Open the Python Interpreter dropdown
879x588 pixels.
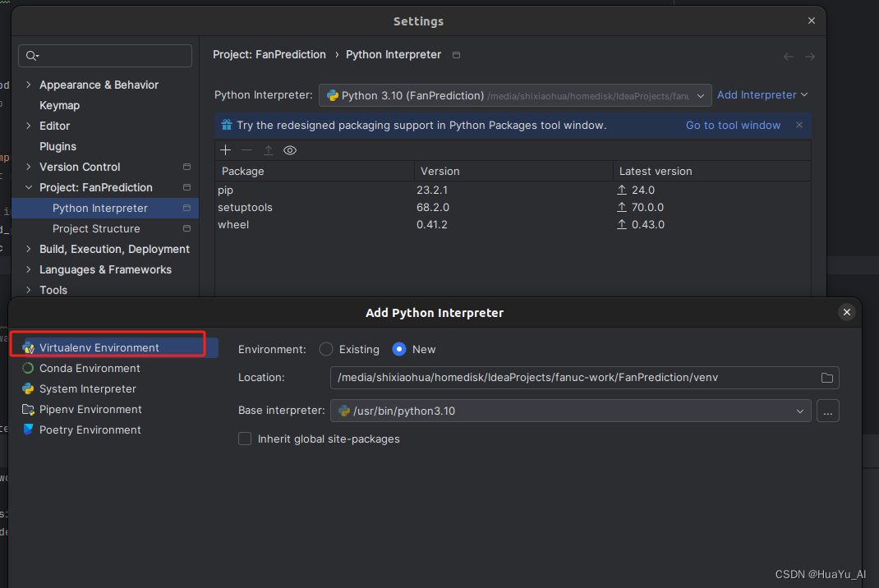[515, 95]
